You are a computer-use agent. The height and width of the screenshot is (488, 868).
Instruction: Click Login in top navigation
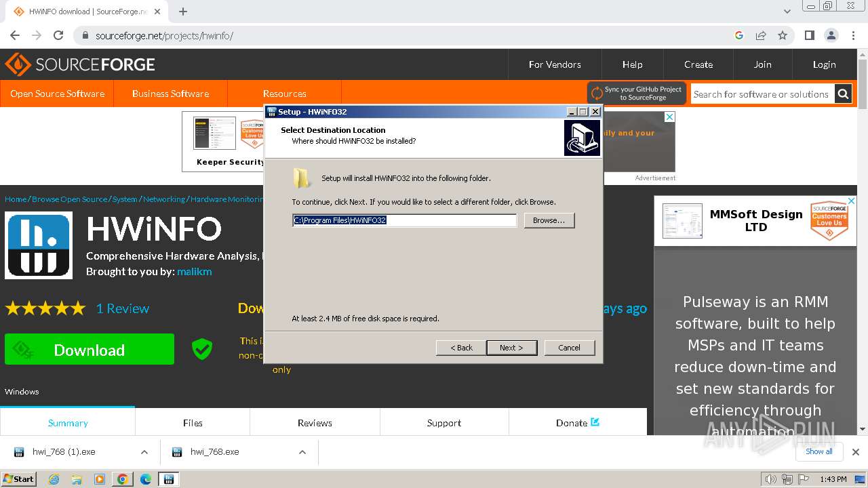click(825, 64)
